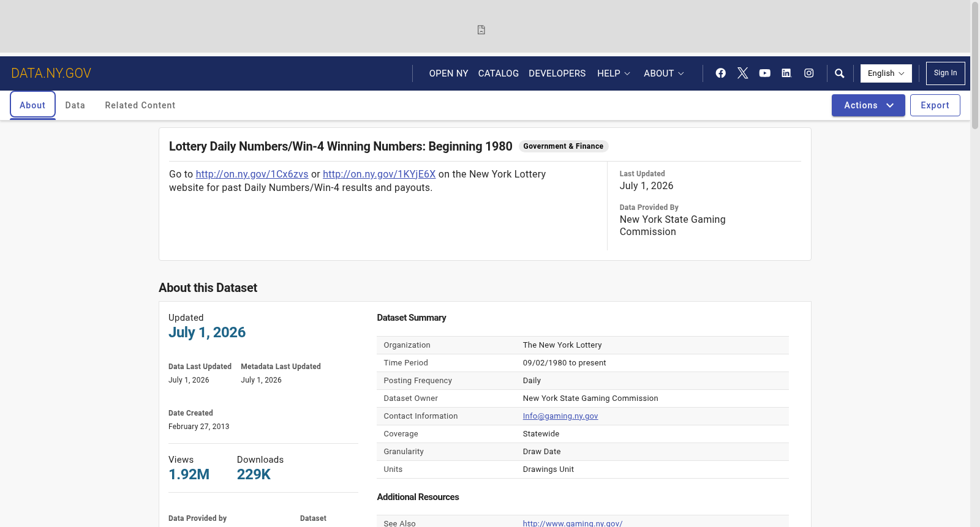Click the Sign In button
This screenshot has width=980, height=527.
945,73
